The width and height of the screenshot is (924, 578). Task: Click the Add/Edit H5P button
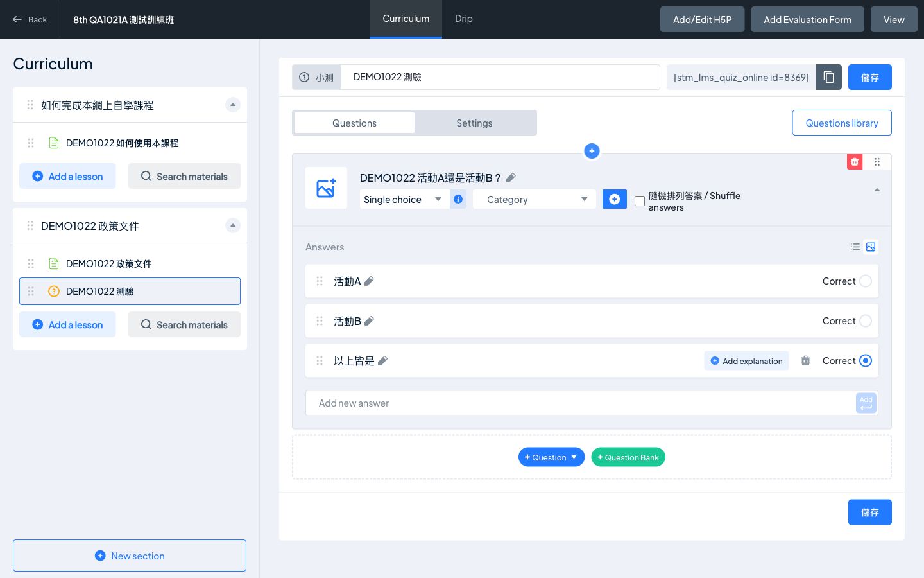(702, 19)
